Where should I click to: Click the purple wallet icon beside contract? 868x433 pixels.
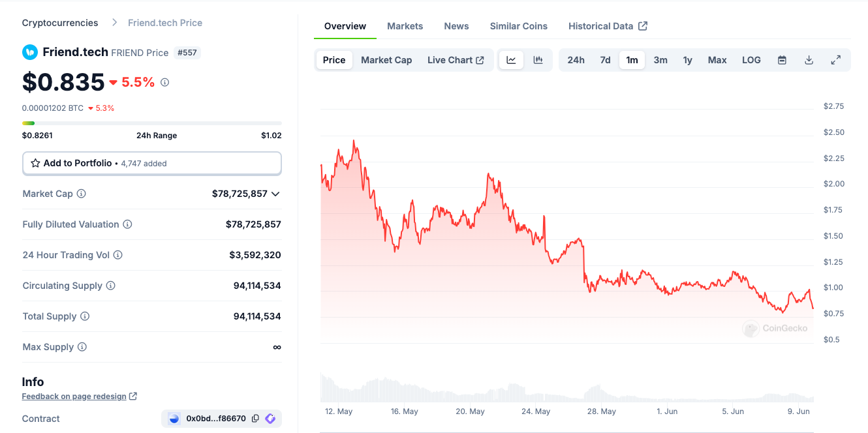pyautogui.click(x=270, y=419)
